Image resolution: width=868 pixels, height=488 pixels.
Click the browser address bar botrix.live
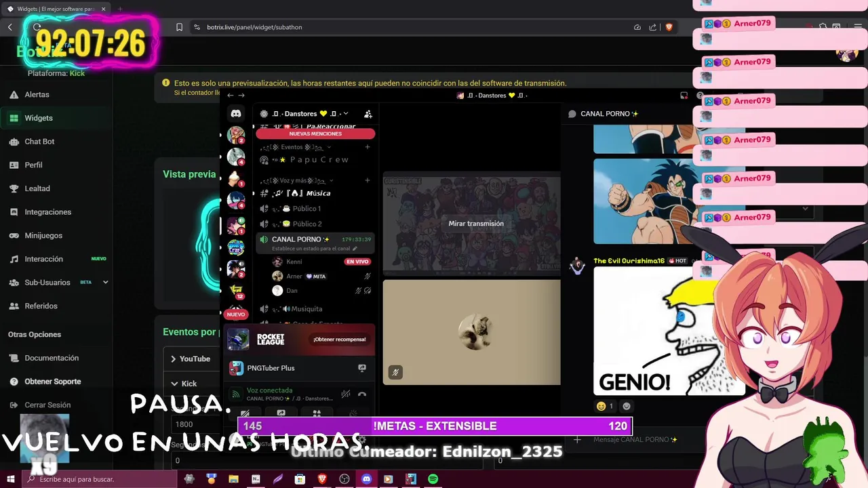(x=254, y=27)
